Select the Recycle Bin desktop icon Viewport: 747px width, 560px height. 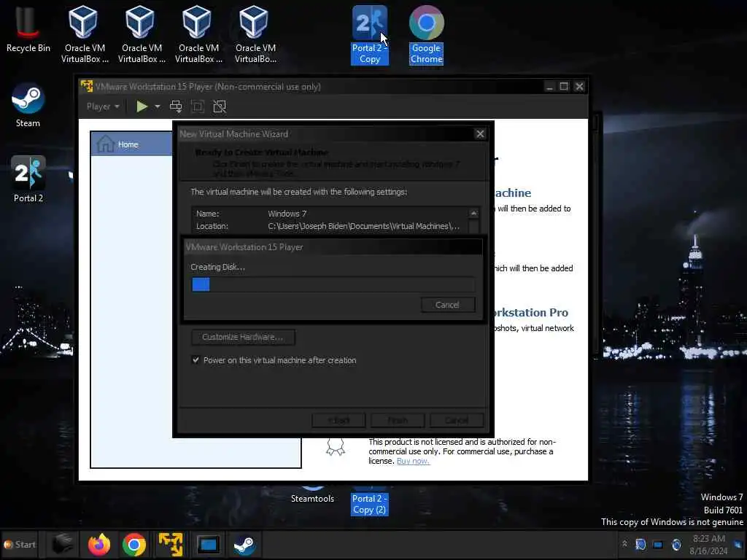pos(28,29)
